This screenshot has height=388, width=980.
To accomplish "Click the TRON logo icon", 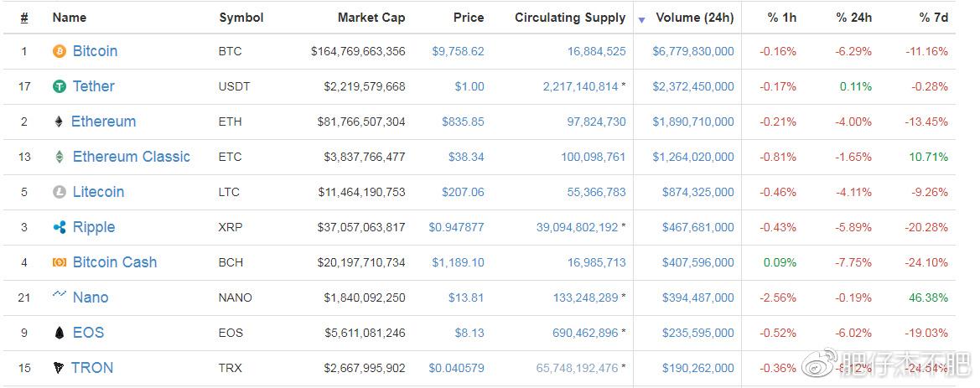I will click(59, 367).
